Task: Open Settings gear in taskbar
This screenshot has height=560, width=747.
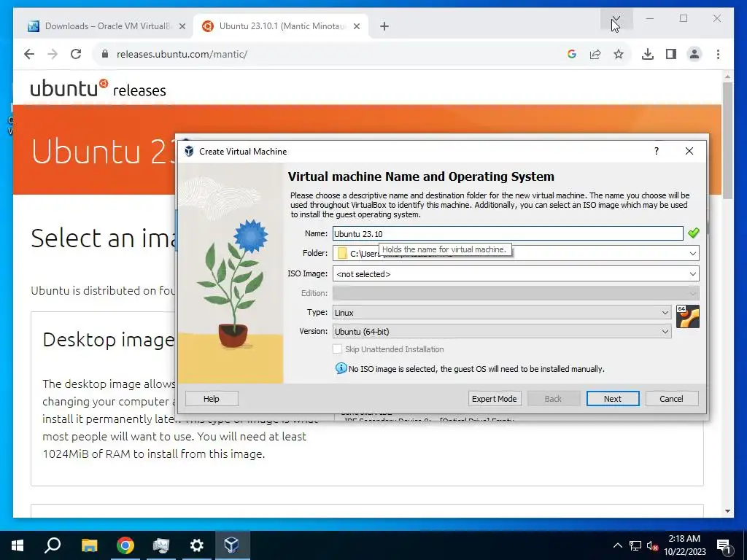Action: (196, 545)
